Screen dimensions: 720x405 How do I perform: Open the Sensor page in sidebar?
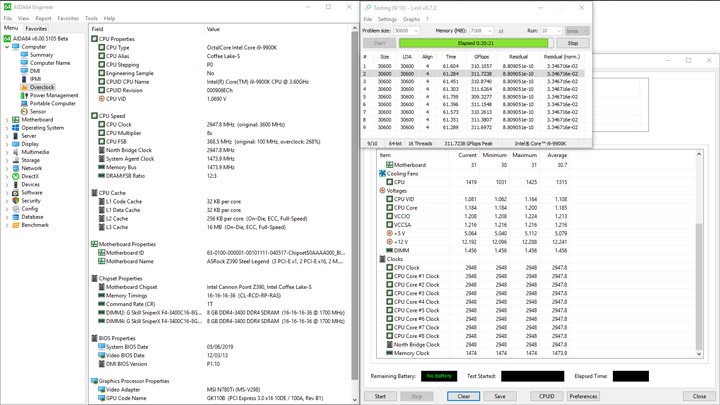click(x=37, y=111)
